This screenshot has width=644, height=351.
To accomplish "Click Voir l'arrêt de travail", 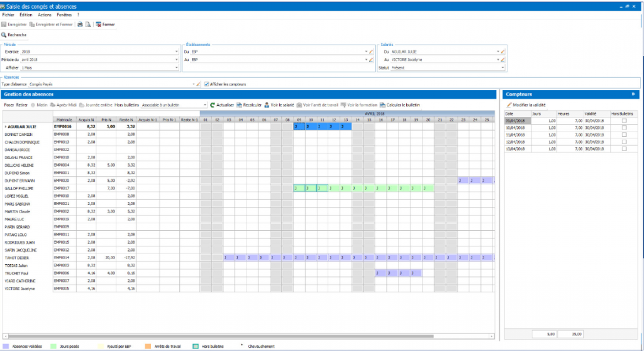I will click(318, 105).
